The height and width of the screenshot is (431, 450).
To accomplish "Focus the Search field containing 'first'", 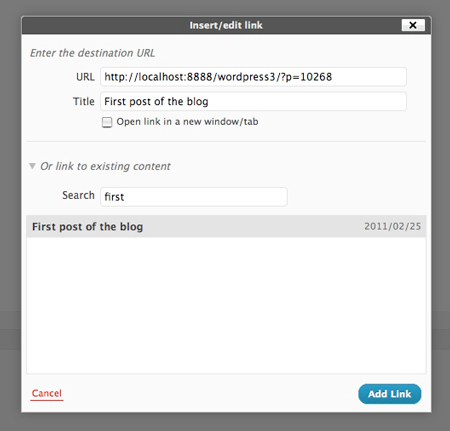I will pos(194,197).
